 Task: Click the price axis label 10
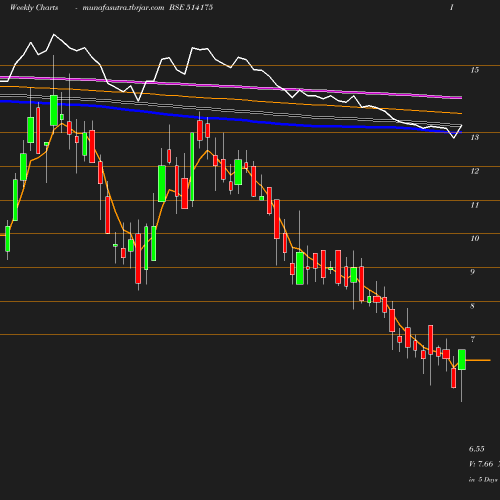click(x=475, y=238)
